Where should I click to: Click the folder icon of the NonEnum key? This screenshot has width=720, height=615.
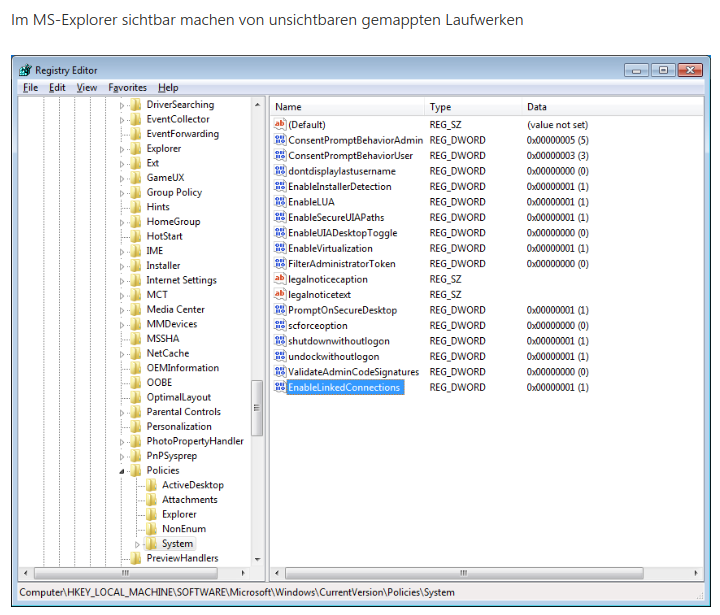[x=151, y=529]
